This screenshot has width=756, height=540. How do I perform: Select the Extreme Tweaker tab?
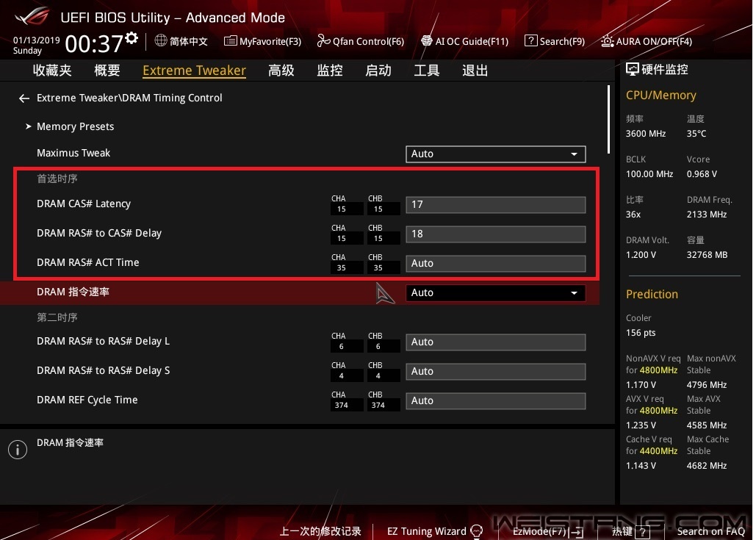pos(194,71)
